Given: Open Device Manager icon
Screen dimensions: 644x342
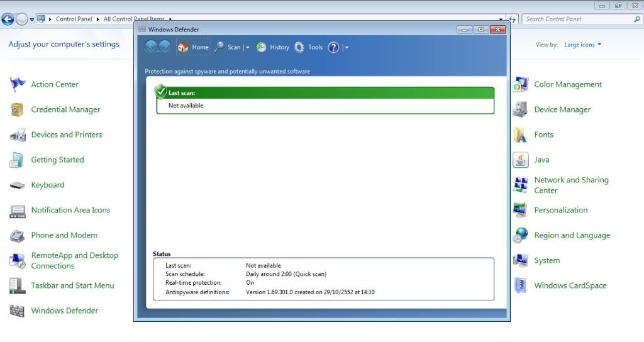Looking at the screenshot, I should click(520, 109).
